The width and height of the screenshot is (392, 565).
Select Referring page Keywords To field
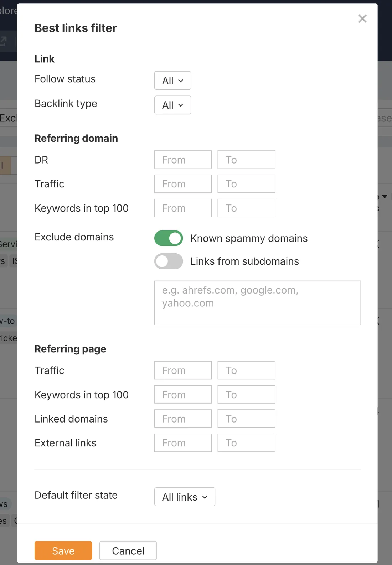tap(246, 395)
